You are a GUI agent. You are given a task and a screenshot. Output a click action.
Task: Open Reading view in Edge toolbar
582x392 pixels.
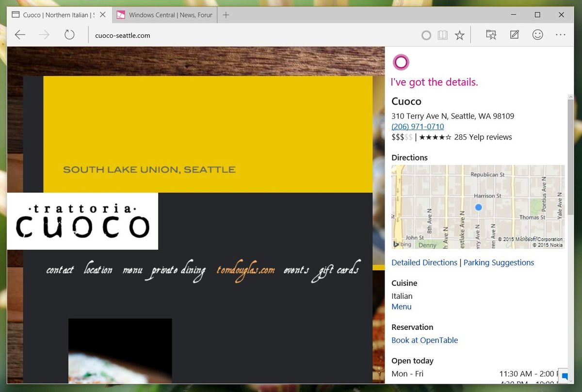[x=442, y=35]
